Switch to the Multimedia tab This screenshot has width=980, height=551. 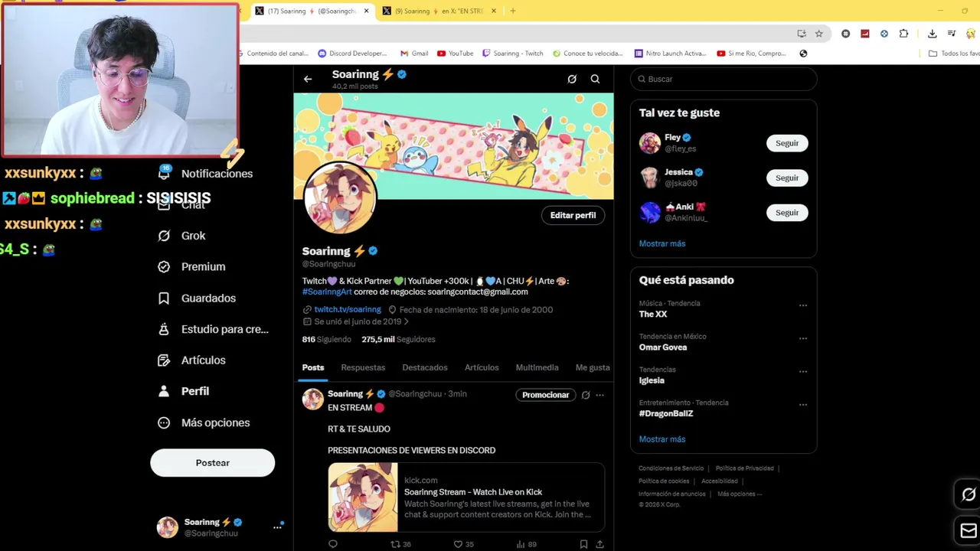coord(537,367)
